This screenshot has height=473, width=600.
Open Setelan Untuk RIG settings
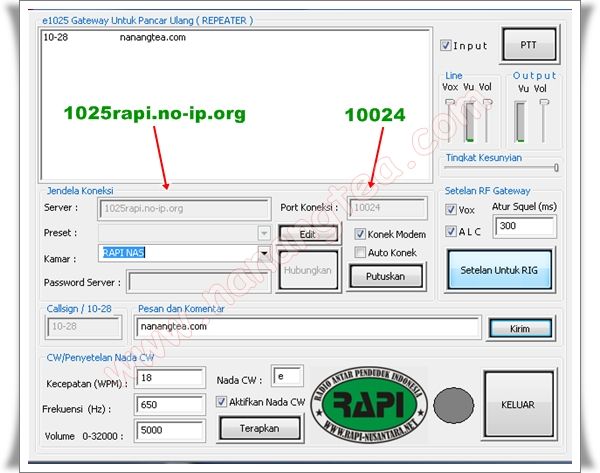point(499,270)
